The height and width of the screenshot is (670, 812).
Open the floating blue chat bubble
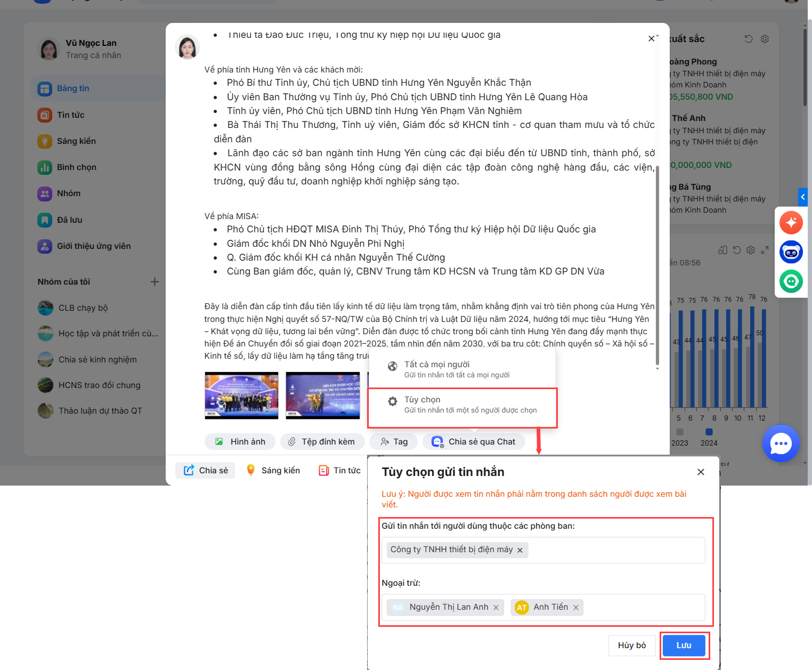(781, 443)
